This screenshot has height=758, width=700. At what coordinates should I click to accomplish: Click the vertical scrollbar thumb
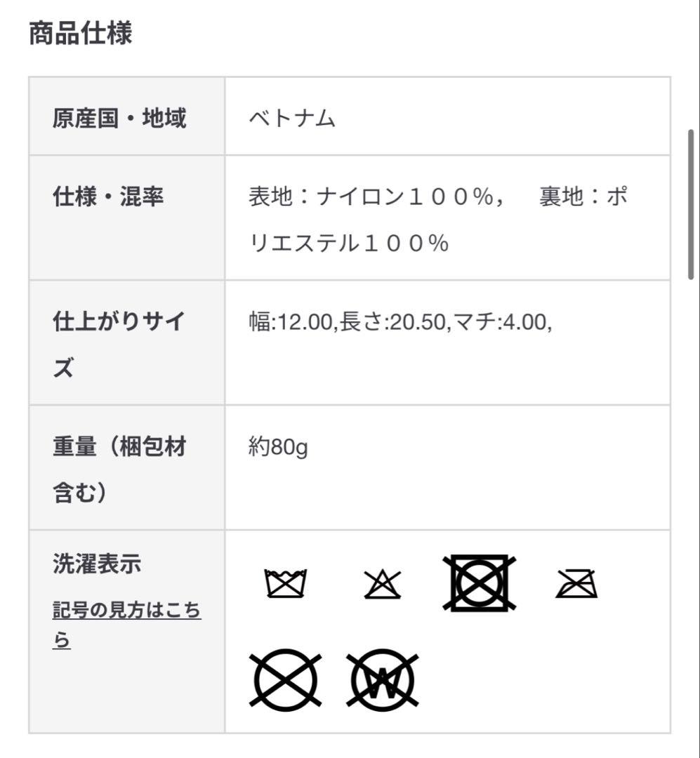point(691,204)
